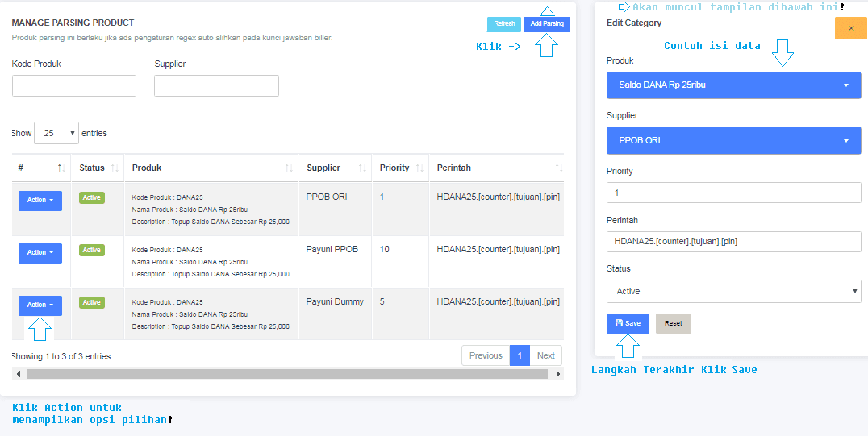Click the Kode Produk filter field
The height and width of the screenshot is (436, 868).
[x=74, y=86]
